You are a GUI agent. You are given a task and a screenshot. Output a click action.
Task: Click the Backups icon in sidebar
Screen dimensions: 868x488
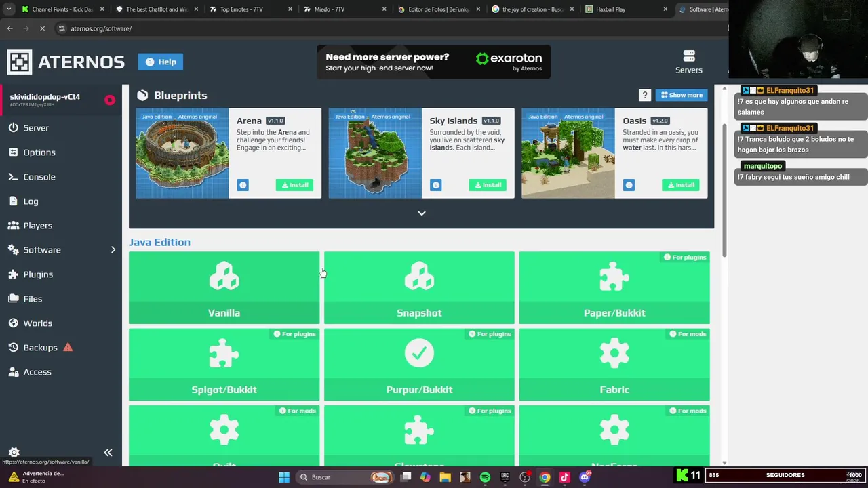(x=14, y=348)
